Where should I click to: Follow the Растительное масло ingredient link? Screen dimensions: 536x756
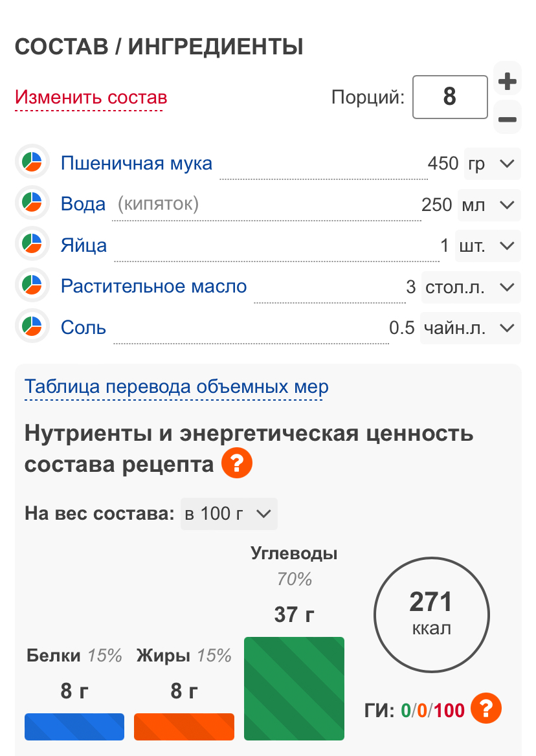point(154,287)
